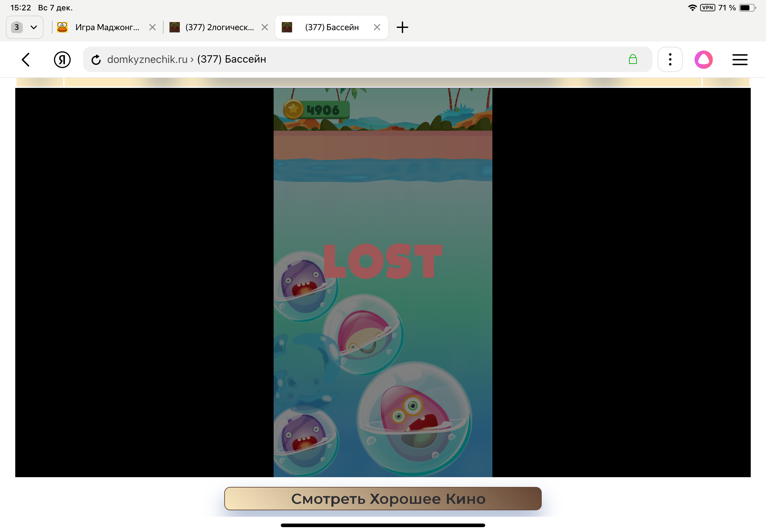
Task: Open the Yandex home icon
Action: coord(62,60)
